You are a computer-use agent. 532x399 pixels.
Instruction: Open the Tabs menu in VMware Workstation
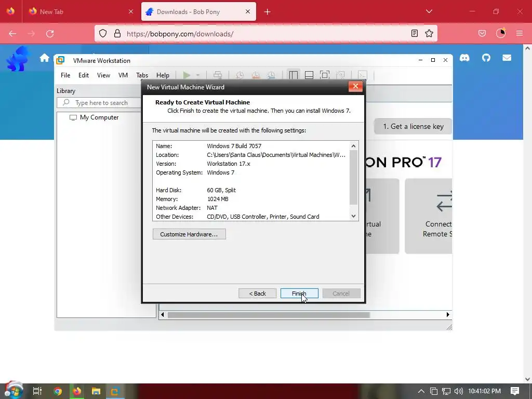142,75
